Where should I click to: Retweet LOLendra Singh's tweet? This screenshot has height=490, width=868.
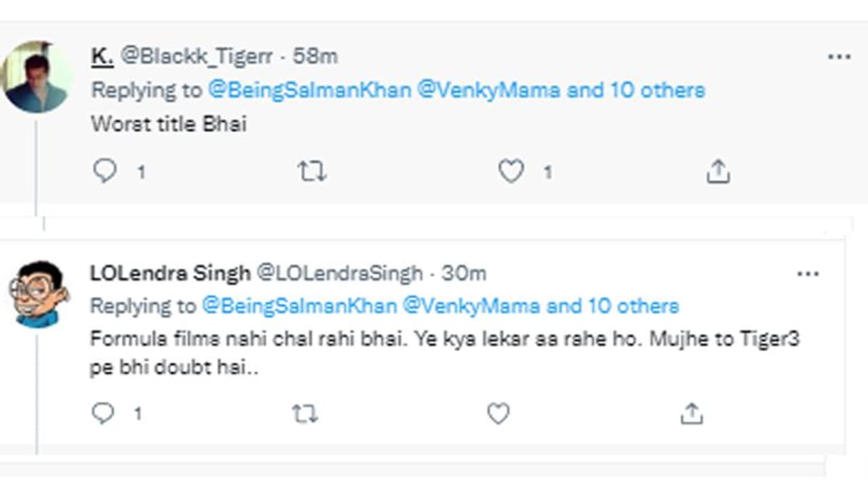click(x=304, y=413)
